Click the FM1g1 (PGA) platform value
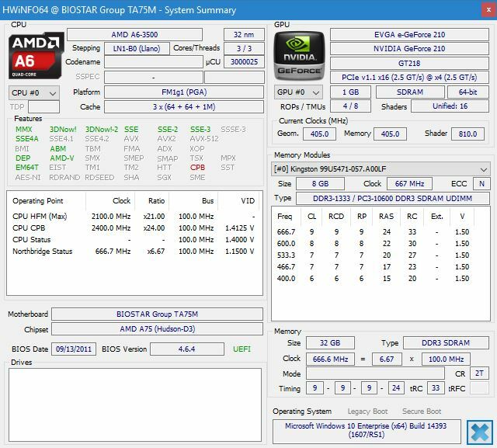 pos(184,92)
